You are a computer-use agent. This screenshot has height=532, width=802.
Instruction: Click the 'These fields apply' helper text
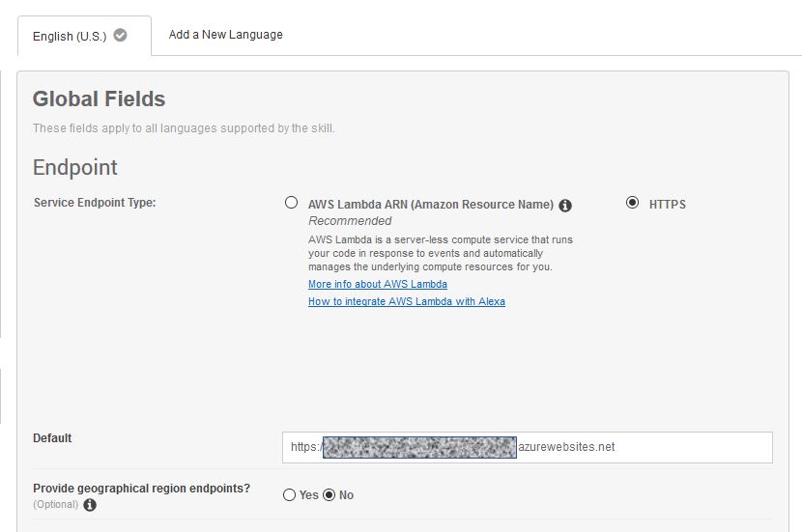click(184, 128)
